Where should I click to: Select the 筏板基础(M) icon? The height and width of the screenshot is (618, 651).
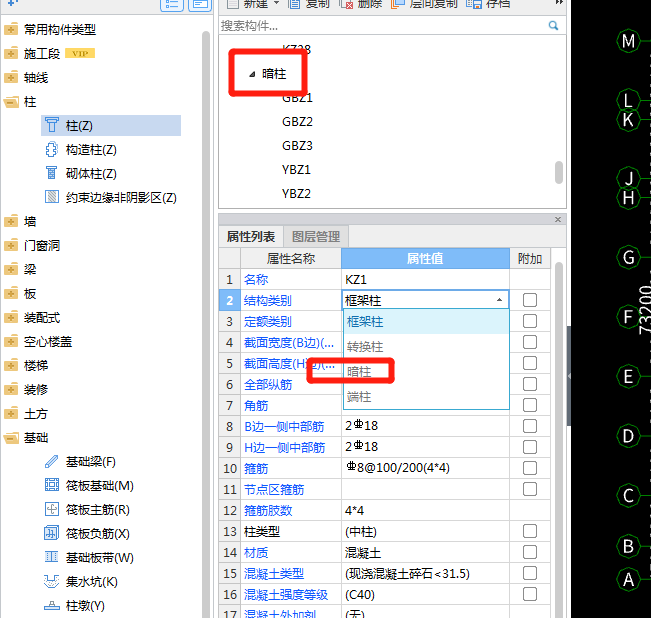[x=51, y=485]
